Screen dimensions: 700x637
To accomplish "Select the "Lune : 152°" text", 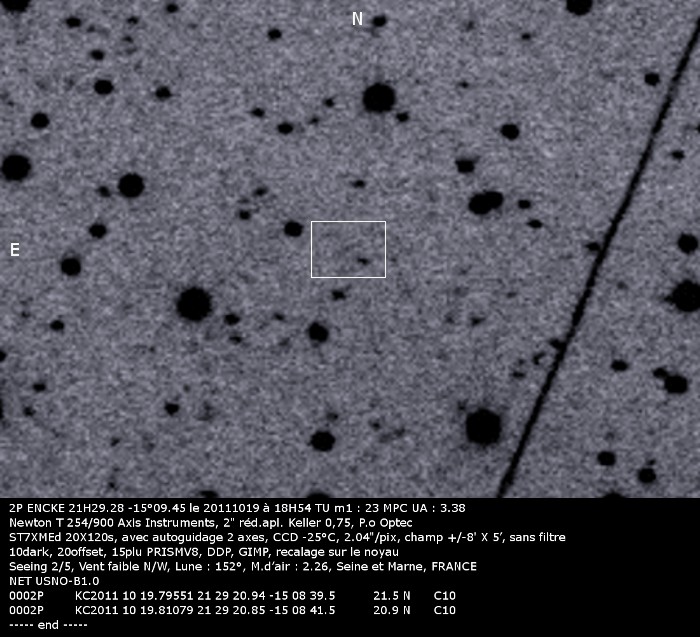I will click(210, 566).
